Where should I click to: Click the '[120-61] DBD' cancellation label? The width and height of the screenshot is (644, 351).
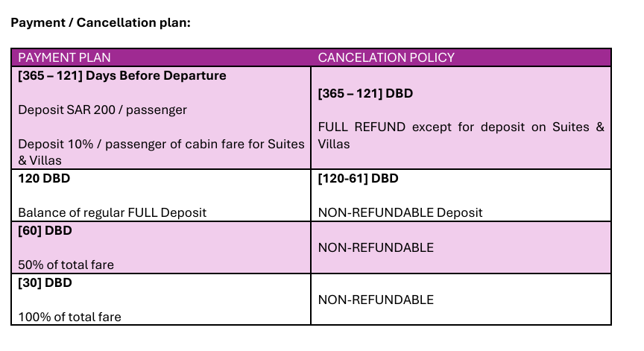[x=359, y=179]
